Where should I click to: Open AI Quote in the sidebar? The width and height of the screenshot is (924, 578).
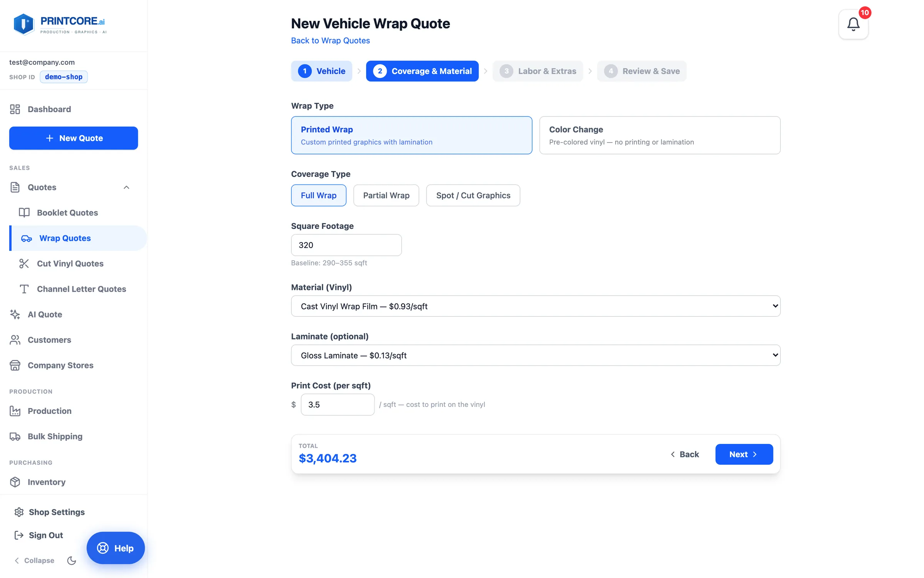(x=45, y=314)
